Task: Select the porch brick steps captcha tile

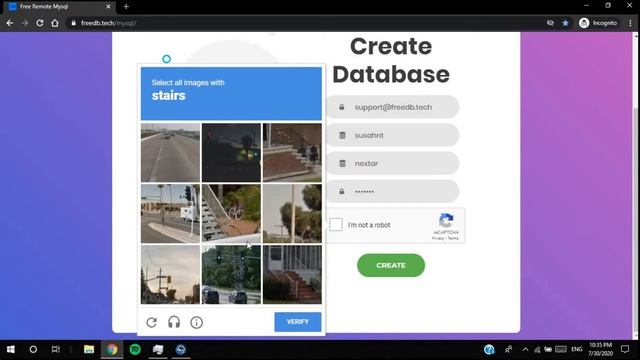Action: 292,274
